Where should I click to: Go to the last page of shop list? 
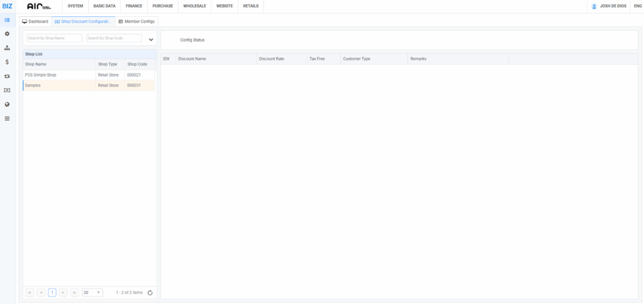(74, 293)
